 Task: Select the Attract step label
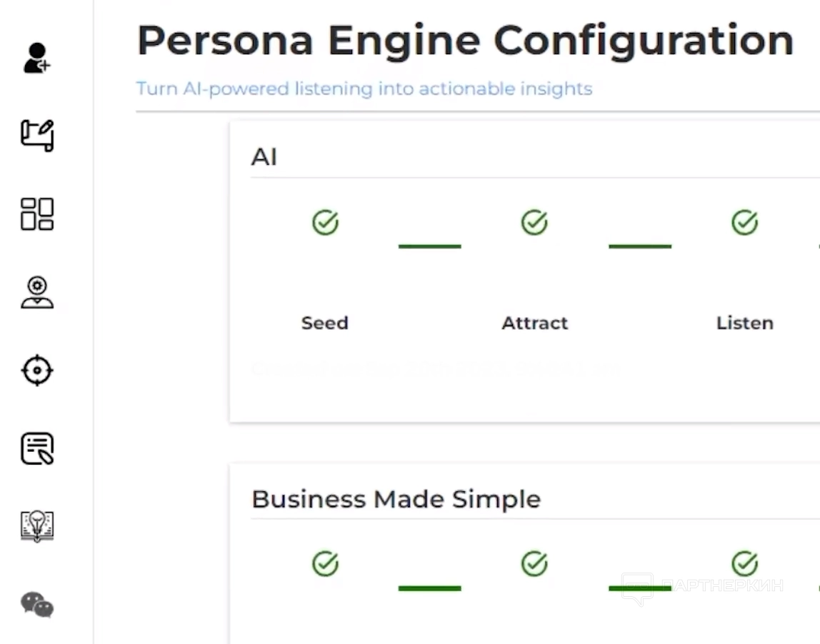coord(534,323)
